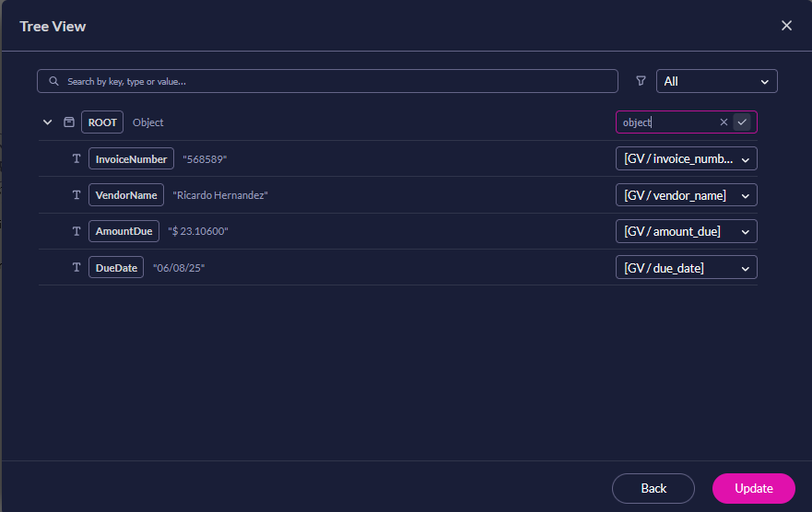The image size is (812, 512).
Task: Confirm the object entry with the checkmark
Action: click(742, 122)
